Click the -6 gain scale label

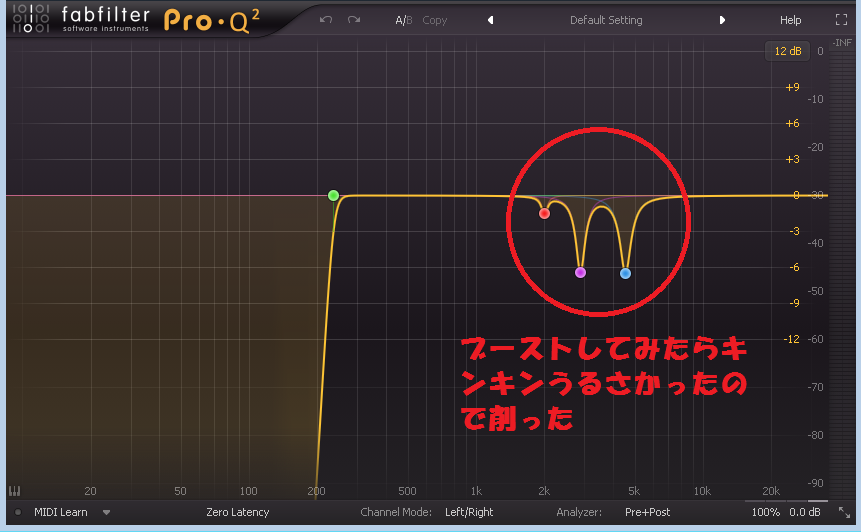coord(794,267)
